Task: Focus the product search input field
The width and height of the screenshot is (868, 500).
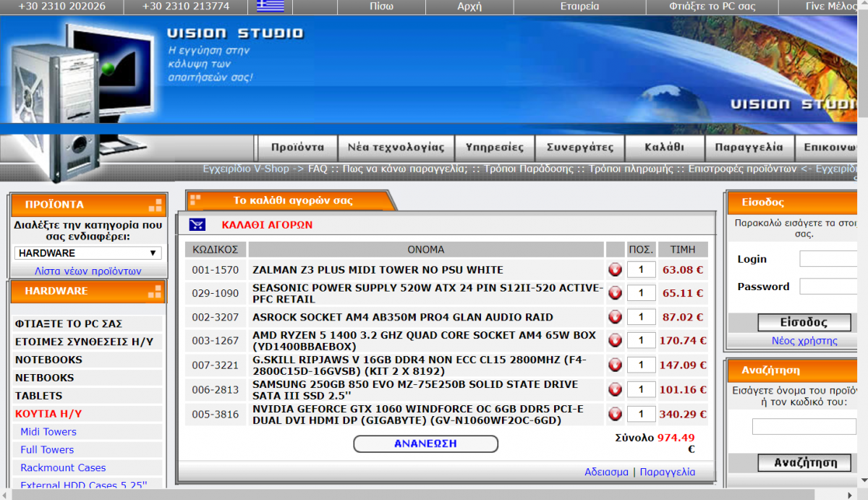Action: click(804, 427)
